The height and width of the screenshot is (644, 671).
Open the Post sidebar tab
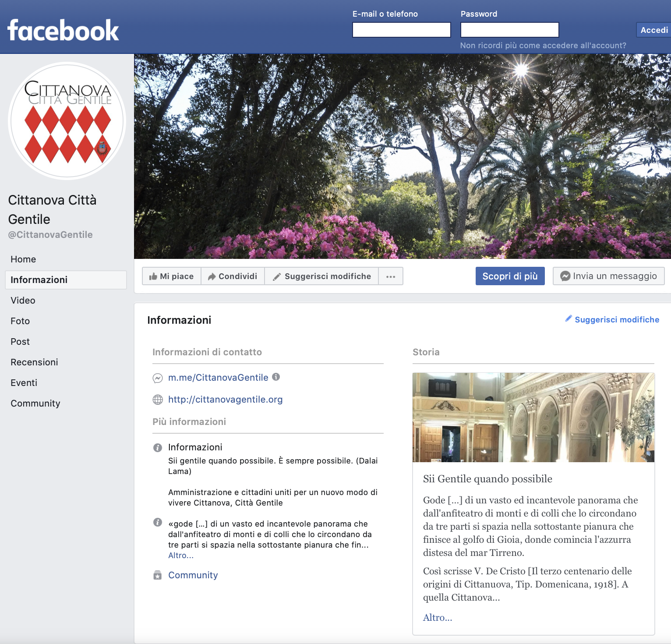point(20,342)
